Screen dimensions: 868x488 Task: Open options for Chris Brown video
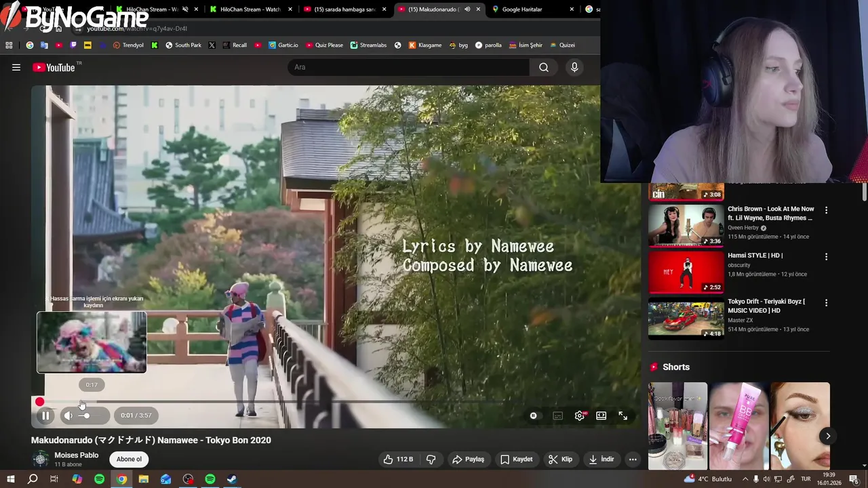[x=826, y=210]
